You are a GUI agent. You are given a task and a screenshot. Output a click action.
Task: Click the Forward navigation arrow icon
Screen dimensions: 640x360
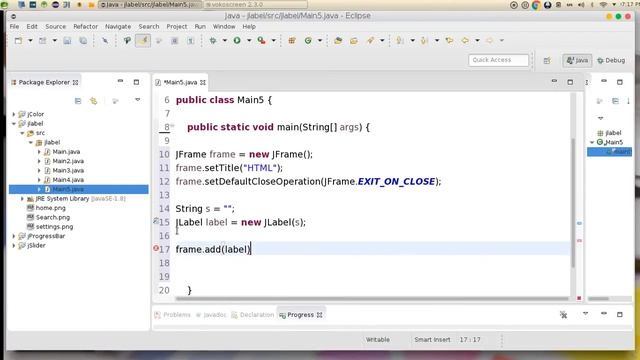489,40
